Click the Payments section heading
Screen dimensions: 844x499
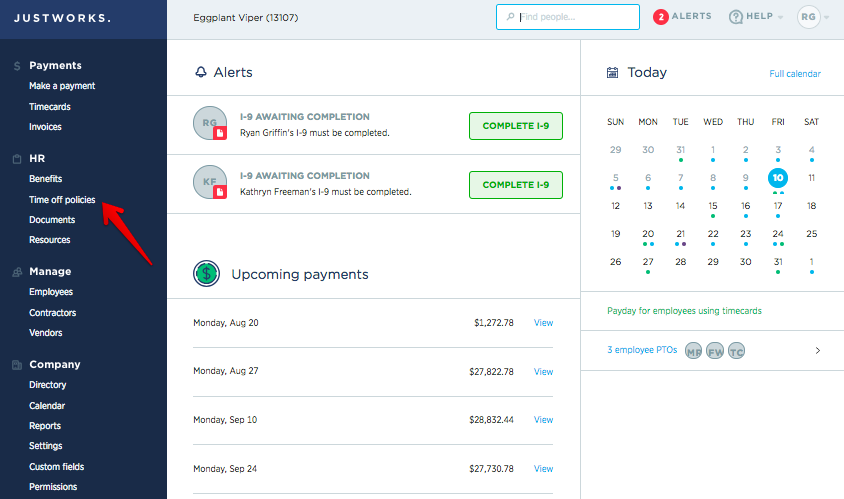point(55,66)
